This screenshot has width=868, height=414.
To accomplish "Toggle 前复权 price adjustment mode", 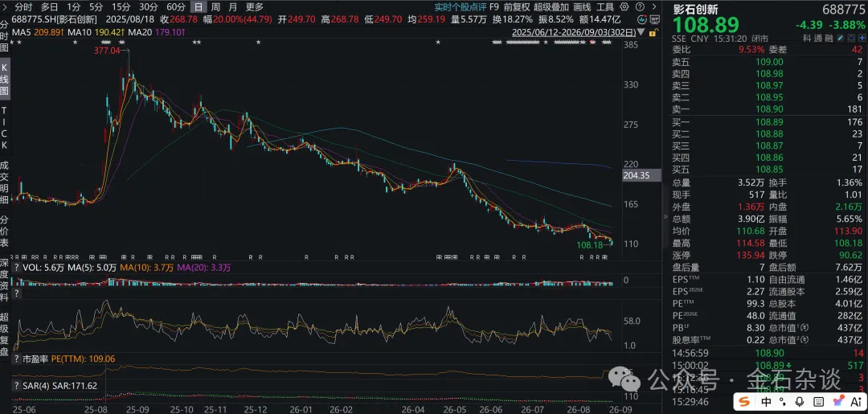I will (517, 7).
